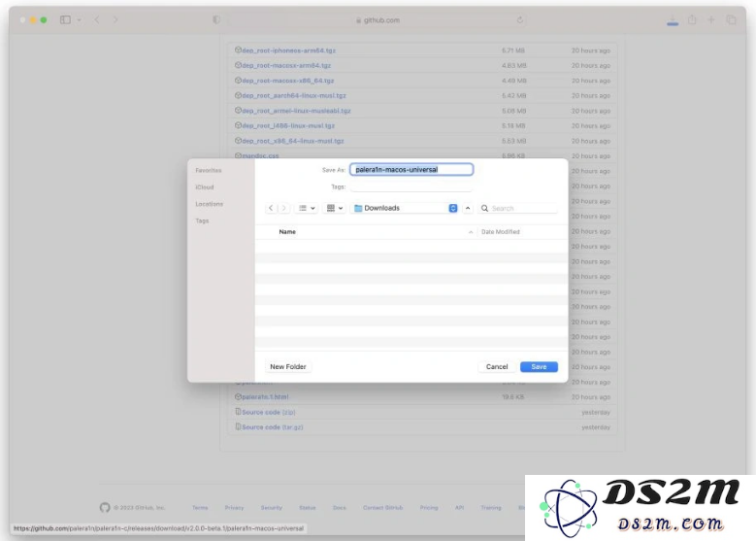756x541 pixels.
Task: Open the icon grouping dropdown
Action: tap(335, 208)
